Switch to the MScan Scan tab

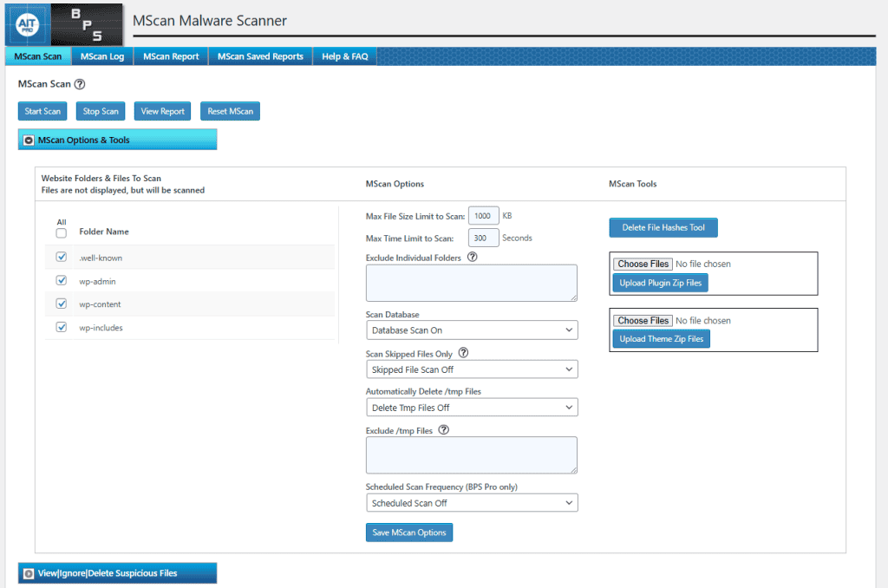point(38,56)
